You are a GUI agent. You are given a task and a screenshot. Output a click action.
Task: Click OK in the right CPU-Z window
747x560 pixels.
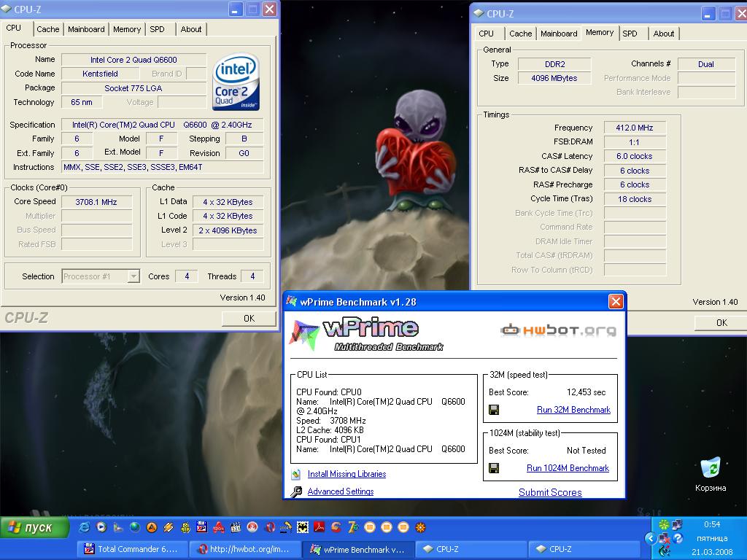(x=721, y=322)
